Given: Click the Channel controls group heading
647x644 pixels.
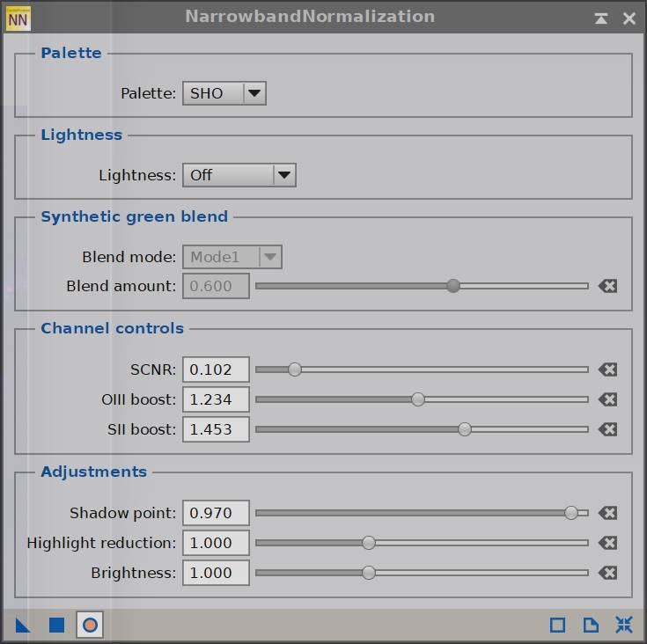Looking at the screenshot, I should (x=113, y=328).
